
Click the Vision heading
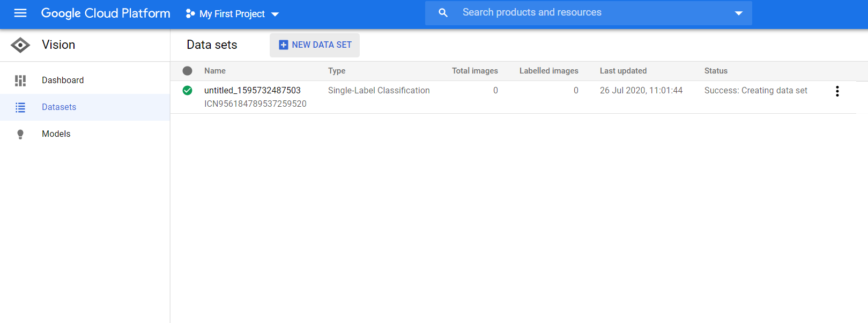point(58,45)
